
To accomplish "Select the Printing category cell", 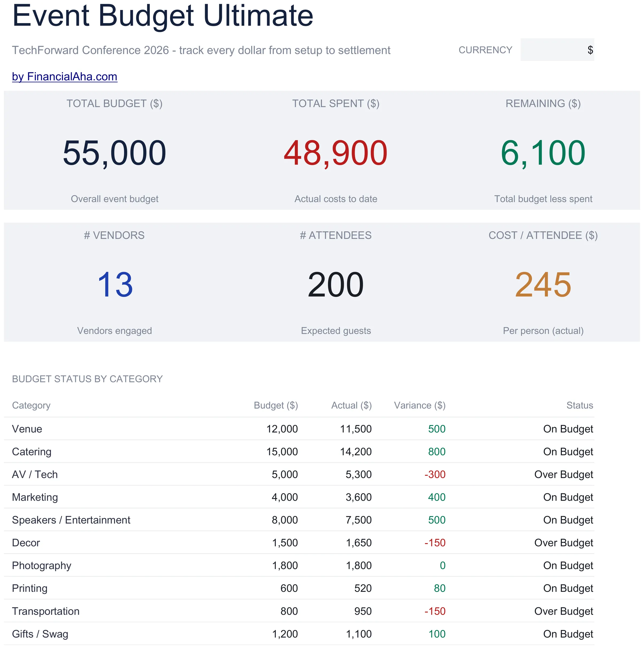I will coord(30,589).
